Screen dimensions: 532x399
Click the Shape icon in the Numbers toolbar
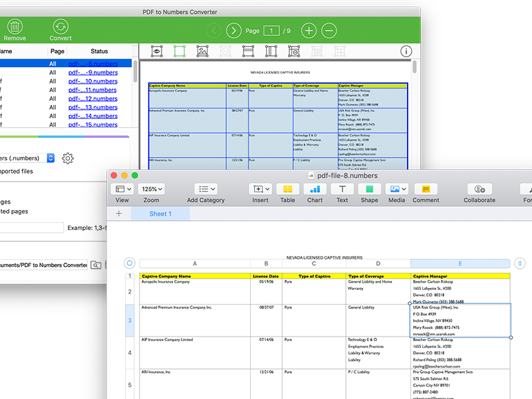[370, 189]
